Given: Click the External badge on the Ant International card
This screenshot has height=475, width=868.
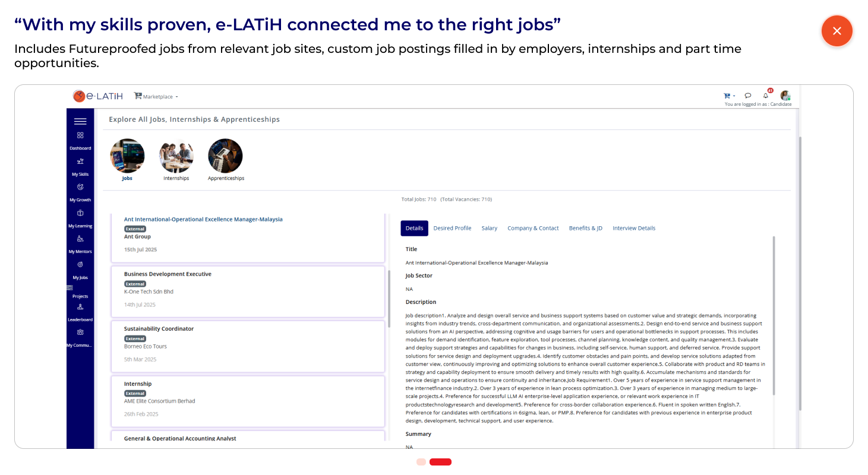Looking at the screenshot, I should pos(135,229).
